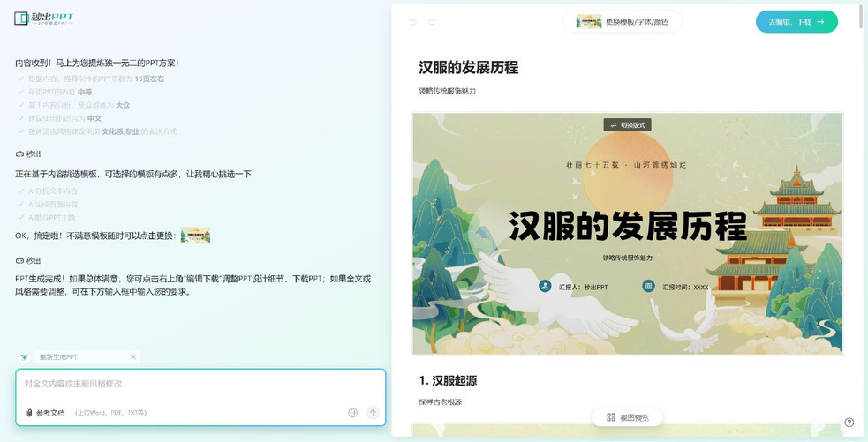
Task: Click the report time calendar icon
Action: pyautogui.click(x=648, y=287)
